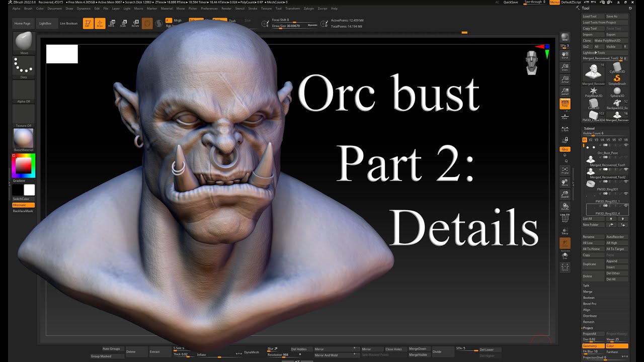Select the SimpleBrush tool thumbnail
This screenshot has width=644, height=362.
pos(617,79)
